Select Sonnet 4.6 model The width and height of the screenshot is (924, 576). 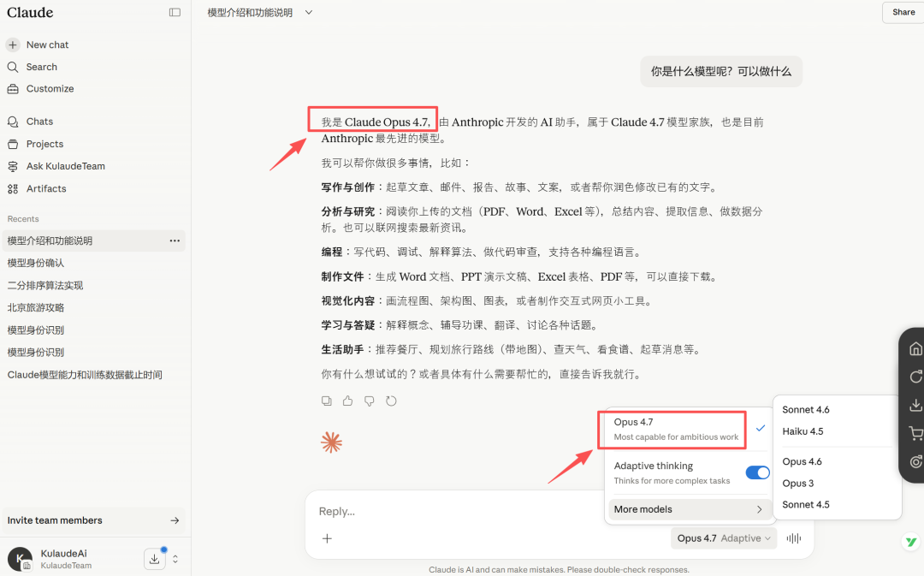pyautogui.click(x=806, y=410)
